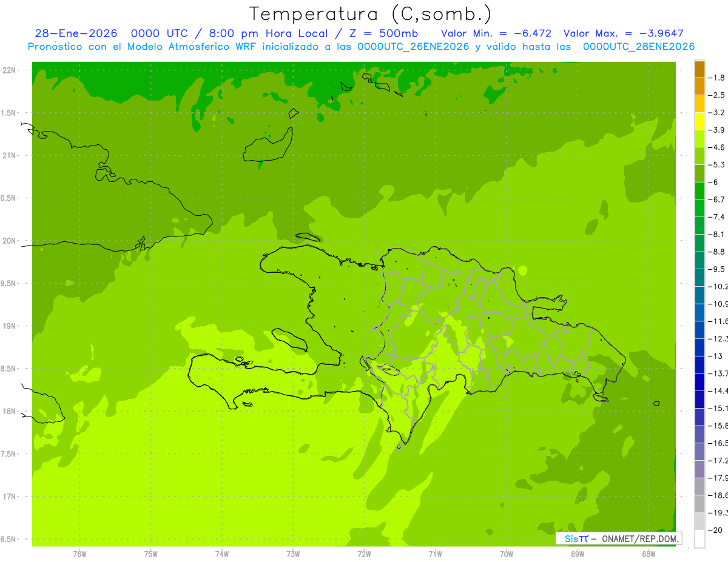
Task: Click the lime swatch between -3.9 and -4.6
Action: 699,139
